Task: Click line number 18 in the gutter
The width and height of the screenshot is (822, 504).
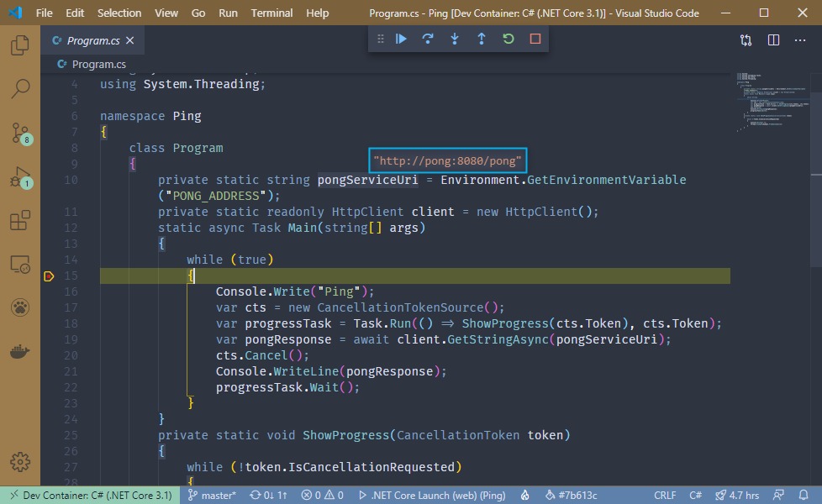Action: pyautogui.click(x=71, y=323)
